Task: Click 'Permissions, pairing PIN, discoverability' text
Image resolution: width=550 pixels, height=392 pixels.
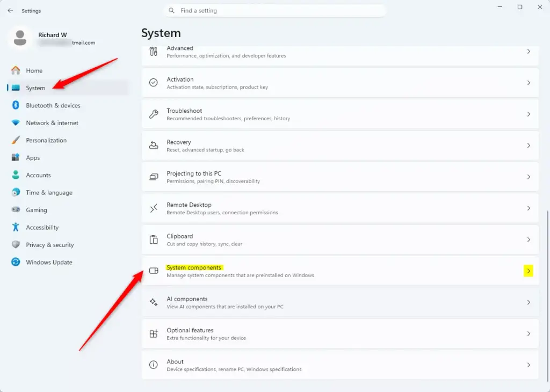Action: (213, 182)
